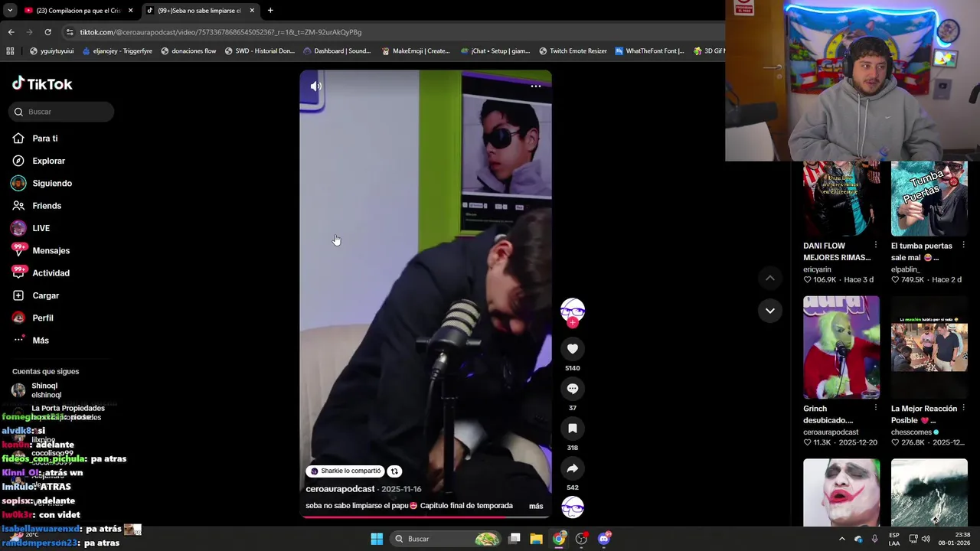Share the video with the arrow icon
This screenshot has width=980, height=551.
[x=573, y=468]
